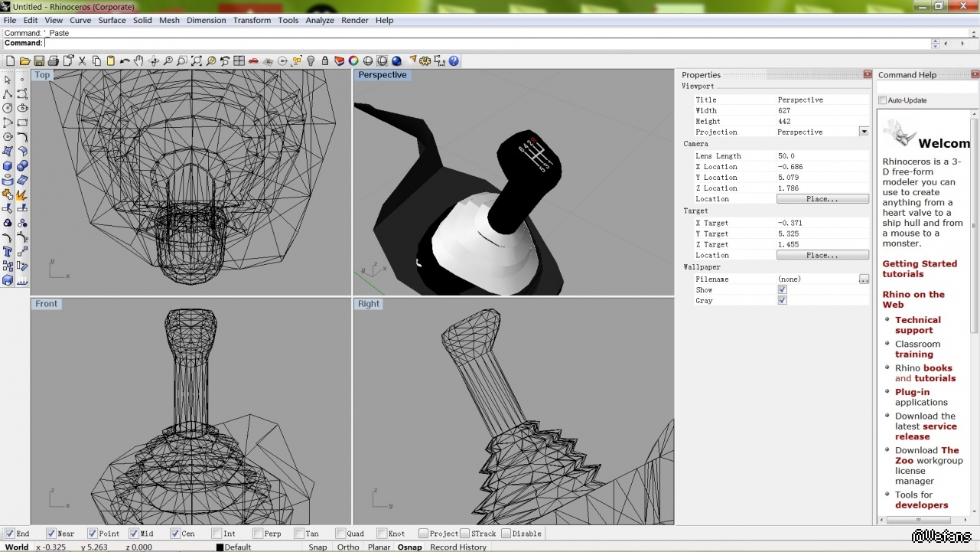This screenshot has width=980, height=552.
Task: Uncheck the wallpaper Gray checkbox
Action: (782, 301)
